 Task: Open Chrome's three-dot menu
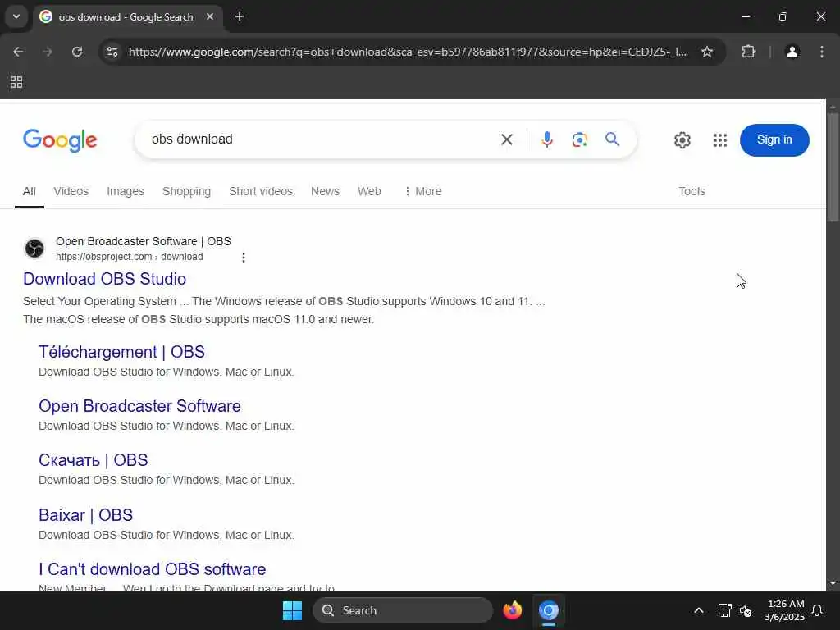(822, 52)
